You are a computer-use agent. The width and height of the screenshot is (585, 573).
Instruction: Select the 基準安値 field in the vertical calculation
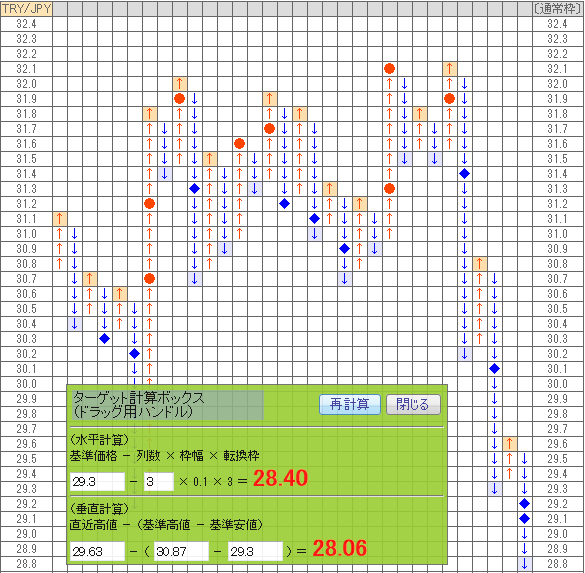[255, 551]
